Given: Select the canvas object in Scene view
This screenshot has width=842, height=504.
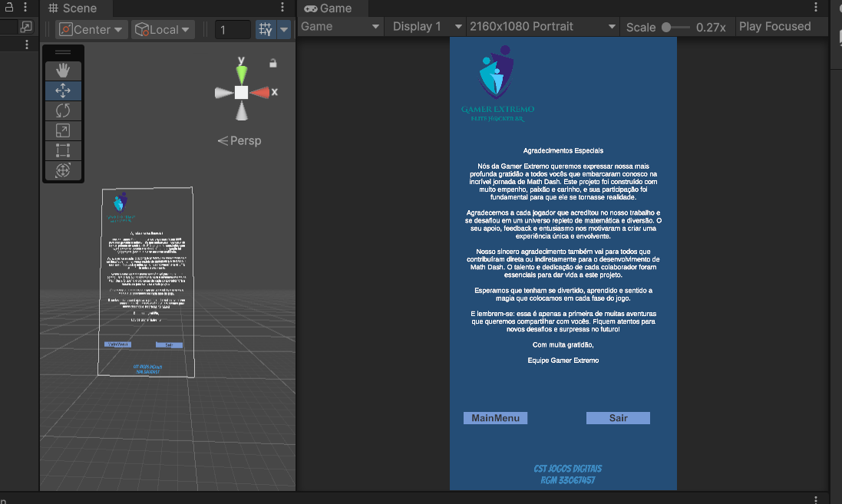Looking at the screenshot, I should coord(146,282).
